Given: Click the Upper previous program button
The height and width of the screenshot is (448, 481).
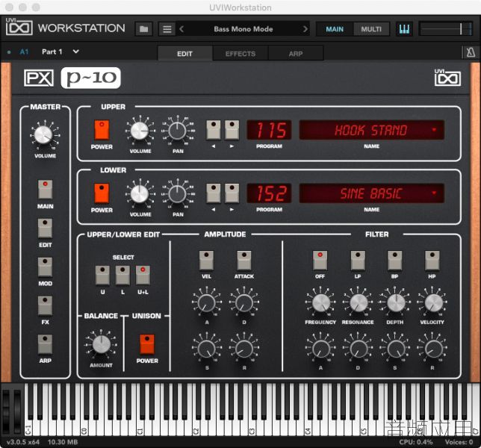Looking at the screenshot, I should pyautogui.click(x=214, y=130).
